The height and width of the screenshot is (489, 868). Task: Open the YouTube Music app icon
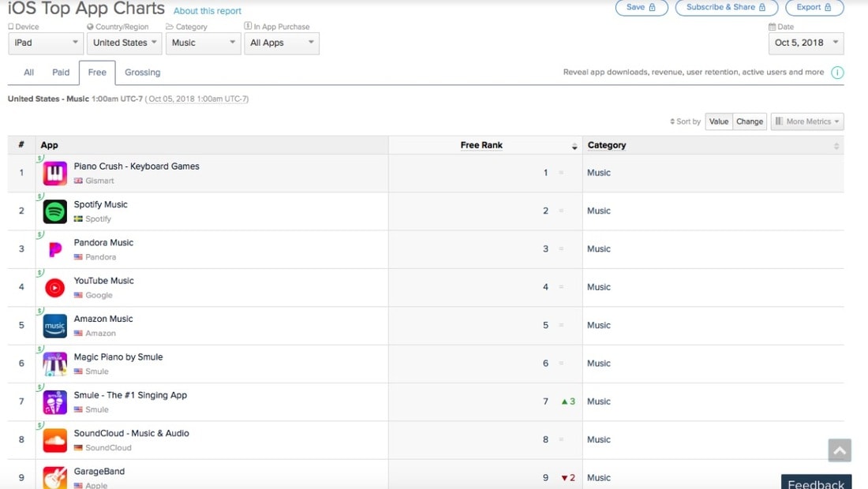54,288
